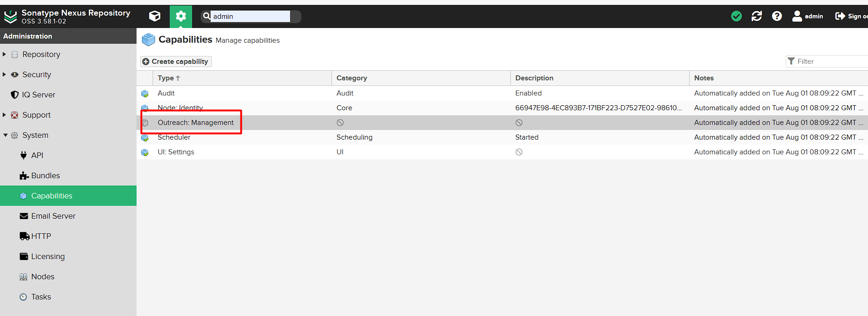Click the Sign out icon
The height and width of the screenshot is (316, 868).
(840, 16)
